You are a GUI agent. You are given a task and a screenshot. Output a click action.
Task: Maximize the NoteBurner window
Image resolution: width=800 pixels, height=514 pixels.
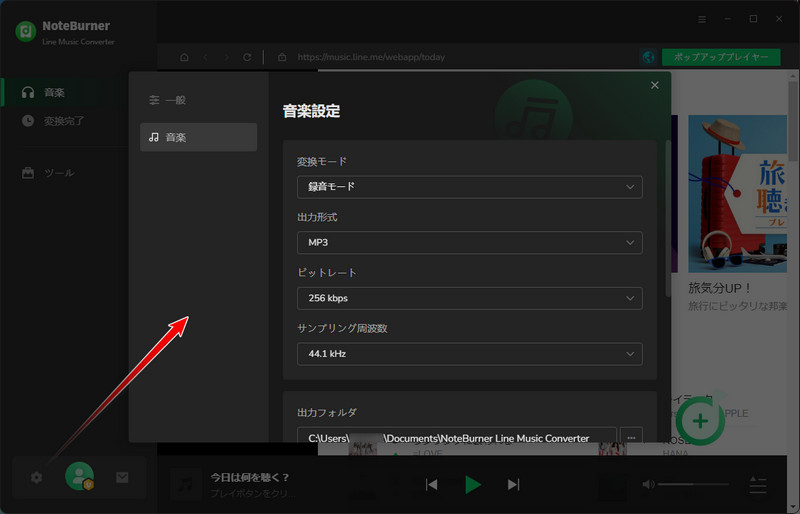(753, 19)
